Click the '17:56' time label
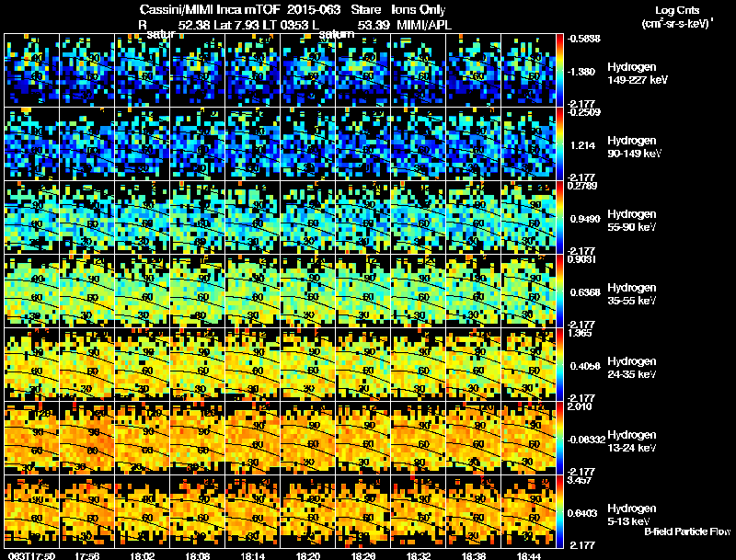Viewport: 736px width, 560px height. (86, 556)
